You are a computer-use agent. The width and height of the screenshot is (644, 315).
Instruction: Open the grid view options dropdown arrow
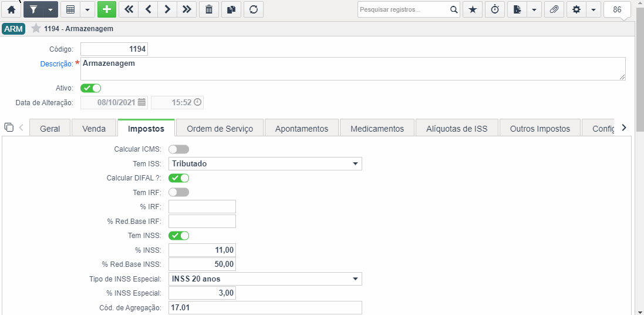point(87,9)
